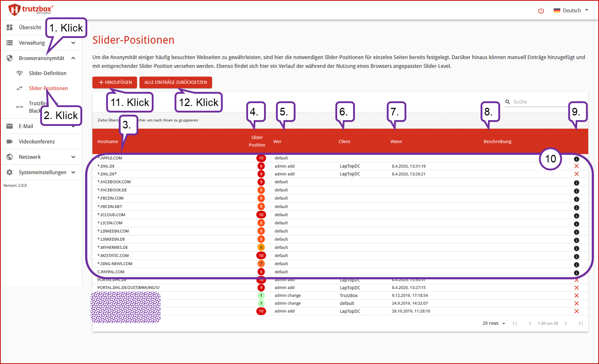
Task: Expand the Netzwerk menu chevron
Action: point(74,157)
